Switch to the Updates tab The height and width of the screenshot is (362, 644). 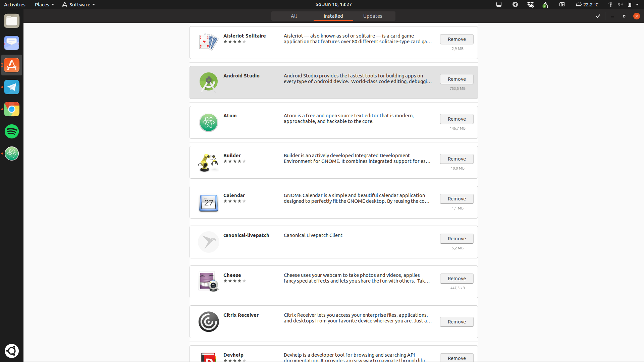[372, 16]
